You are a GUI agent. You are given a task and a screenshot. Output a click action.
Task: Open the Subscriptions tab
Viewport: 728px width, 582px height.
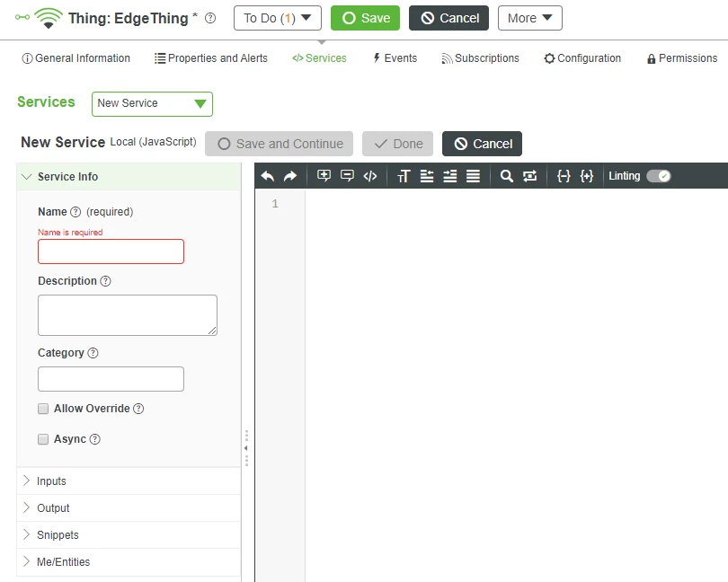480,58
